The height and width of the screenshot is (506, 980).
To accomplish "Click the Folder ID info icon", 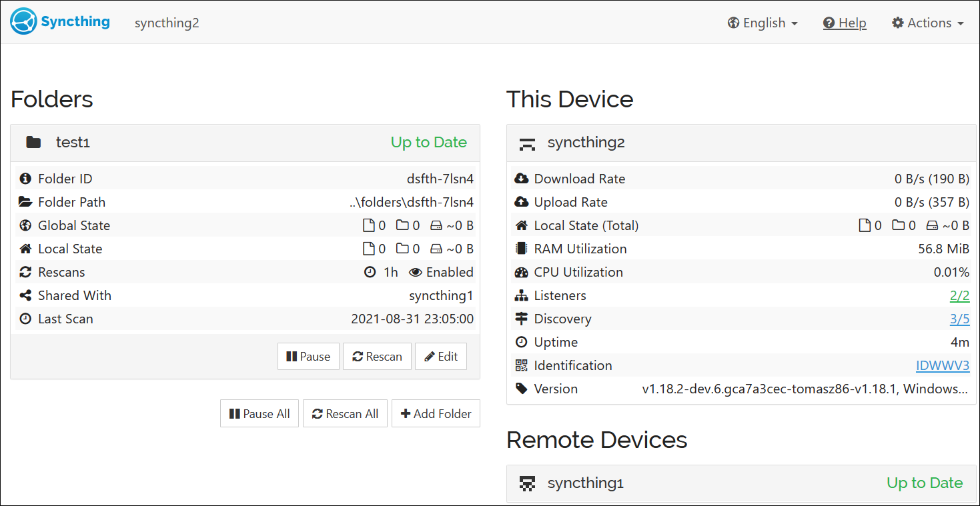I will coord(25,178).
